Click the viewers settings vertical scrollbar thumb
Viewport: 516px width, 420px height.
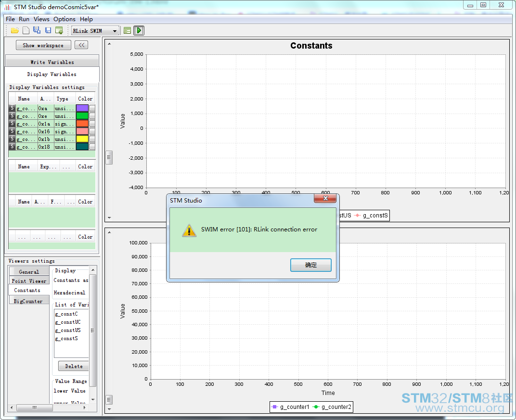point(93,330)
